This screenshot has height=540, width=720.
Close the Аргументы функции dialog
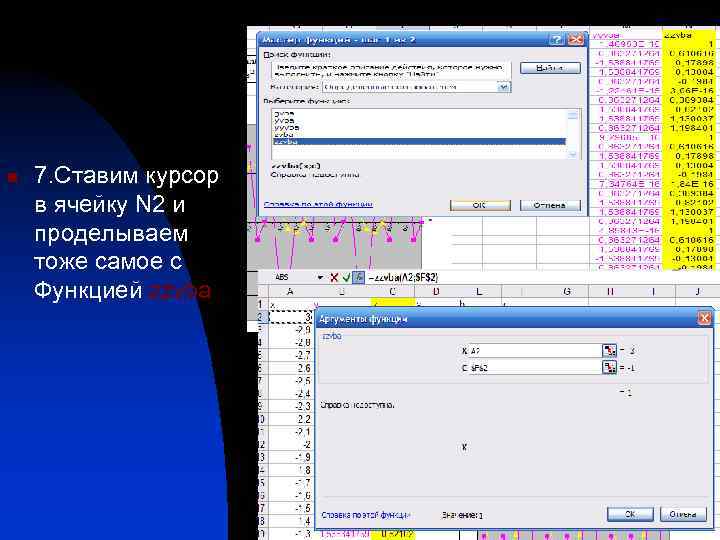[704, 318]
